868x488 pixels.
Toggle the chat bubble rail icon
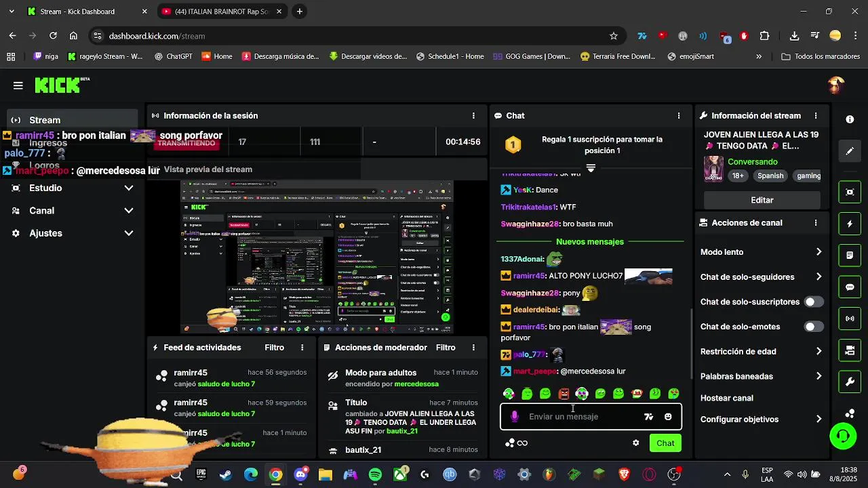point(850,287)
